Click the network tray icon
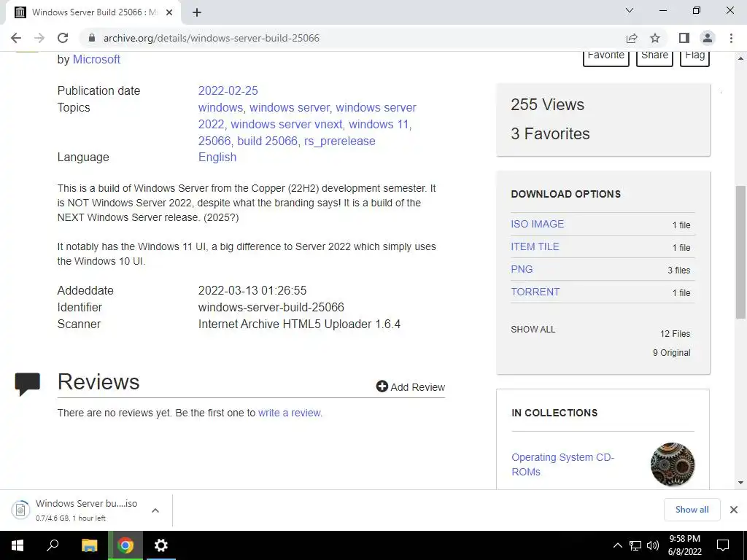This screenshot has height=560, width=747. pyautogui.click(x=635, y=545)
